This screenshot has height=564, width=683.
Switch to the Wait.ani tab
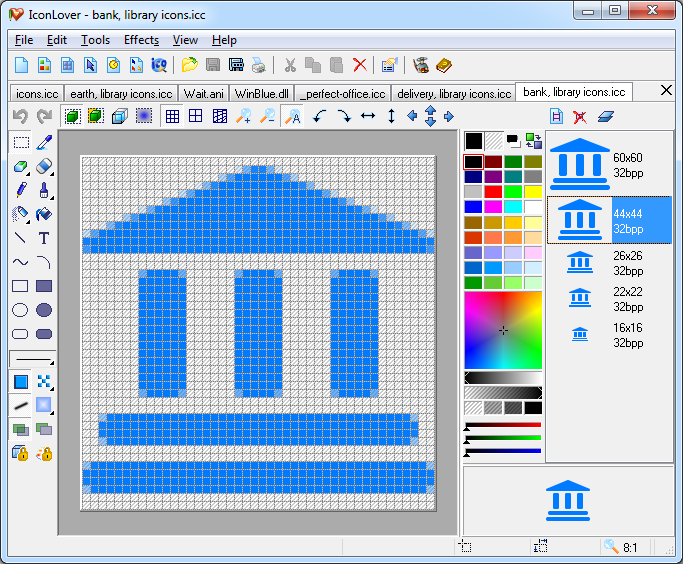point(203,93)
